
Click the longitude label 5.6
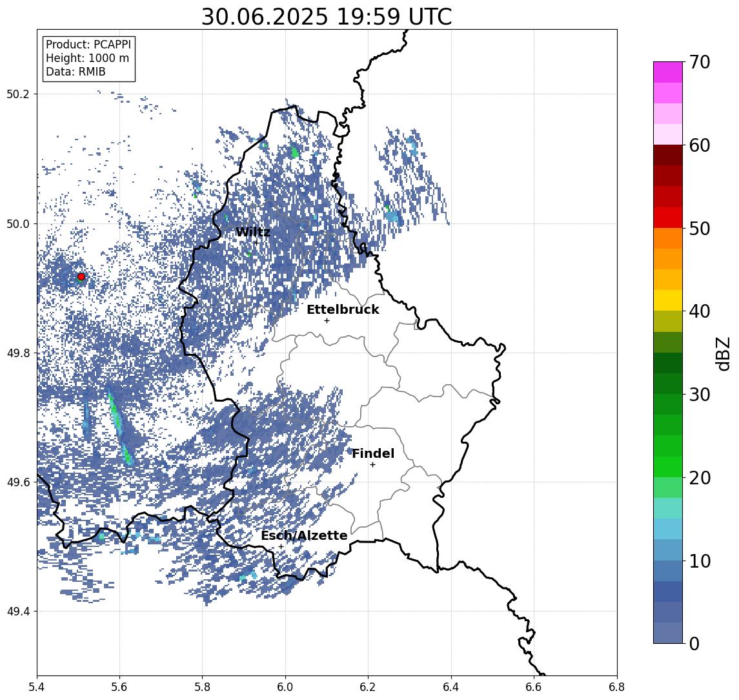click(119, 687)
